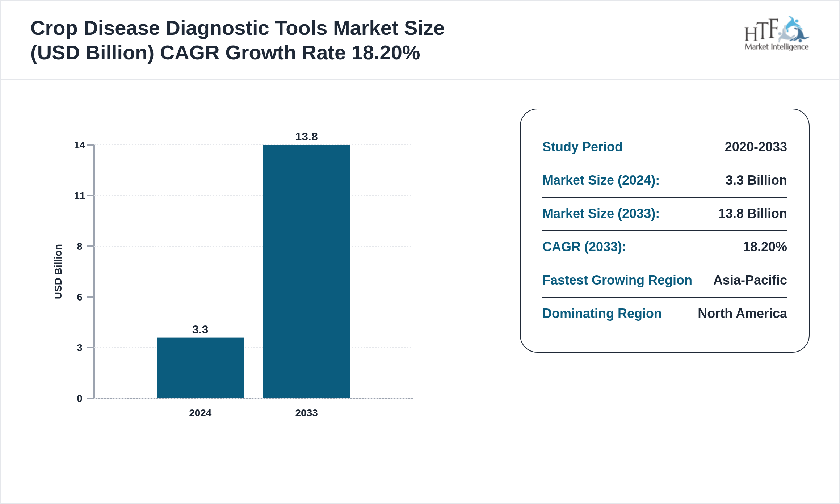Click the USD Billion axis title
Image resolution: width=840 pixels, height=504 pixels.
point(59,270)
